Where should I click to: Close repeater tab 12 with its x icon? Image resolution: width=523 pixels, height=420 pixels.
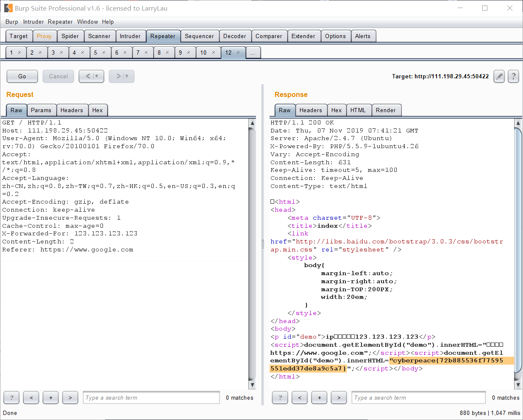238,52
